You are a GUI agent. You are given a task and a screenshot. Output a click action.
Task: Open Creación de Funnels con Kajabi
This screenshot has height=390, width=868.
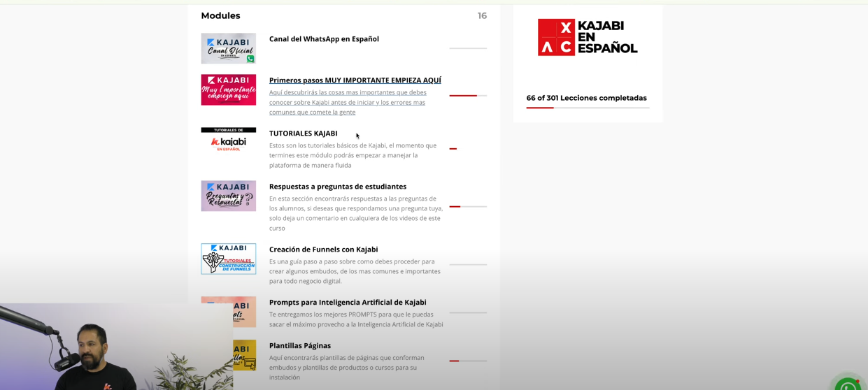pos(324,250)
